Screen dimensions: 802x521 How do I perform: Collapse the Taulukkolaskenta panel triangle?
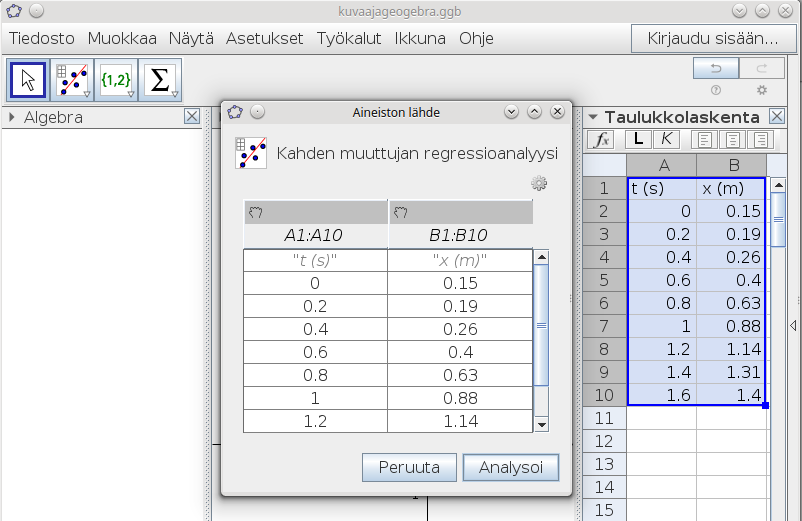click(592, 118)
